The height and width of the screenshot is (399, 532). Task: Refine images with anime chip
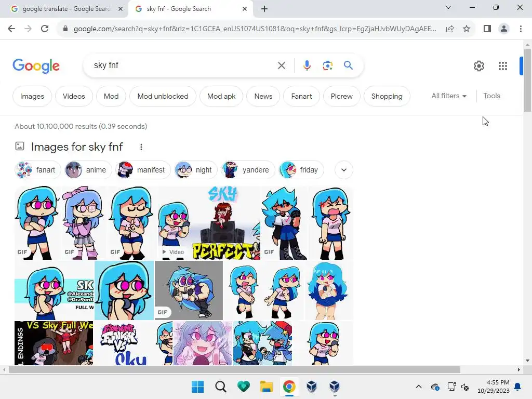88,170
